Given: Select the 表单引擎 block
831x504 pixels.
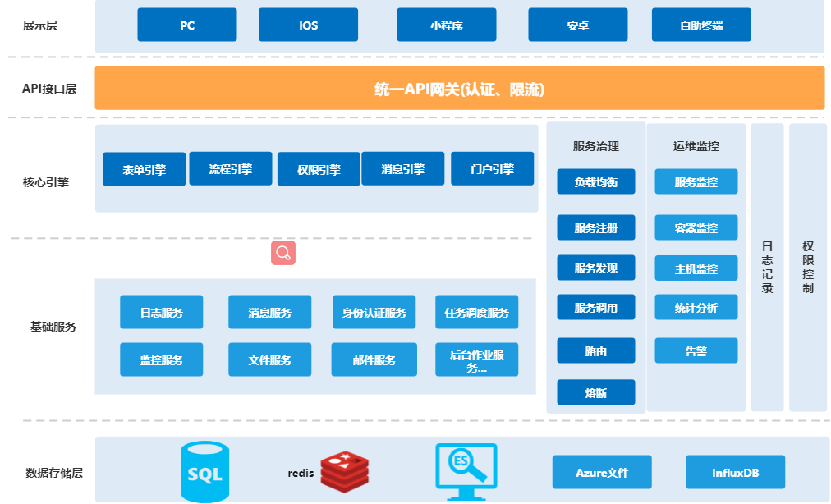Looking at the screenshot, I should pos(144,170).
